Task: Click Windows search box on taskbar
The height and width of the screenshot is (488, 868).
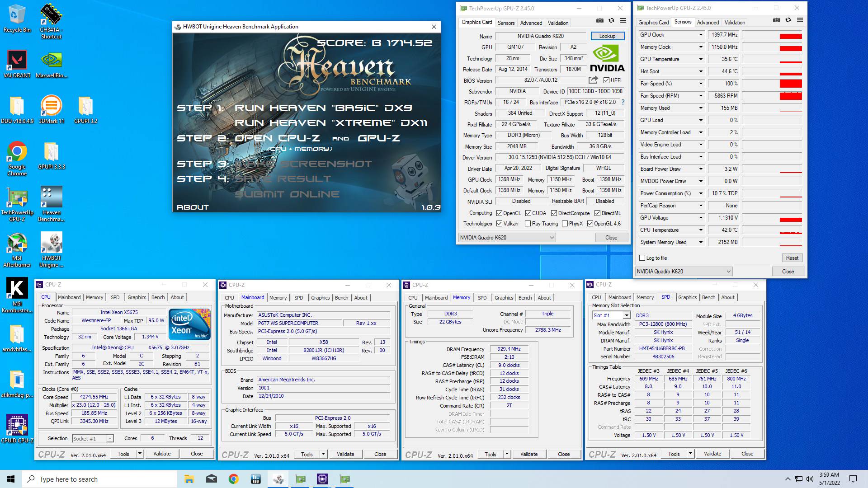Action: point(99,479)
